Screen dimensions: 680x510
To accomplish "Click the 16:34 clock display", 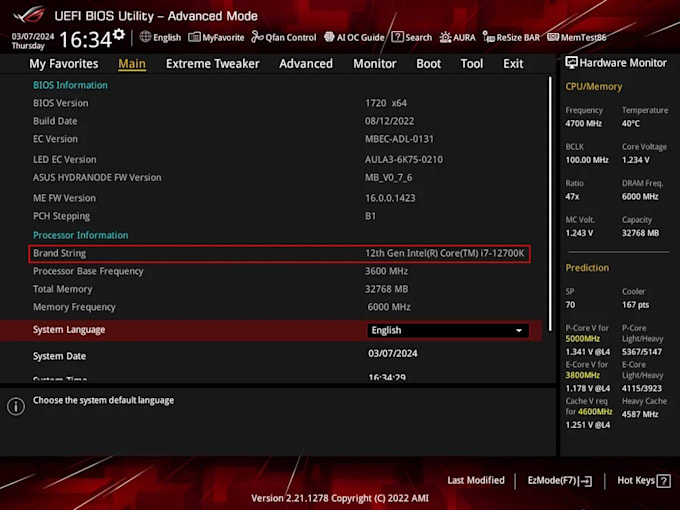I will click(x=85, y=40).
